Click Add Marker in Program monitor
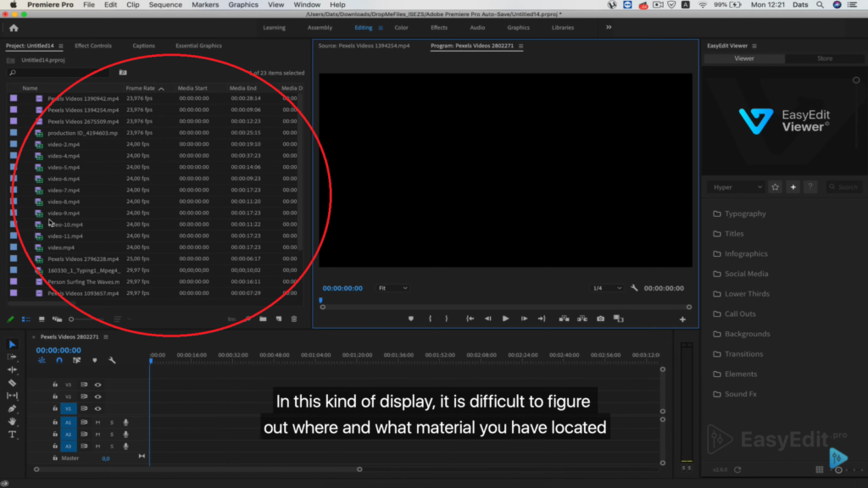The image size is (868, 488). click(x=411, y=319)
